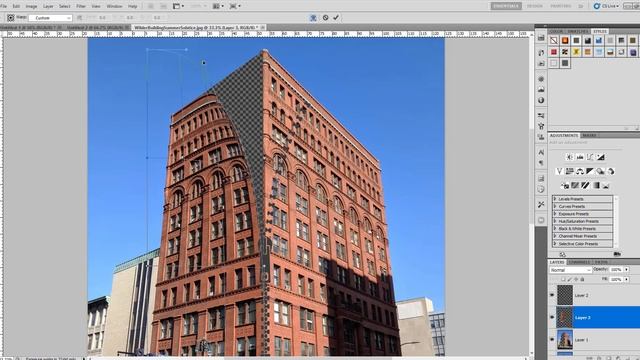
Task: Toggle lock transparent pixels in Layers panel
Action: [x=563, y=280]
